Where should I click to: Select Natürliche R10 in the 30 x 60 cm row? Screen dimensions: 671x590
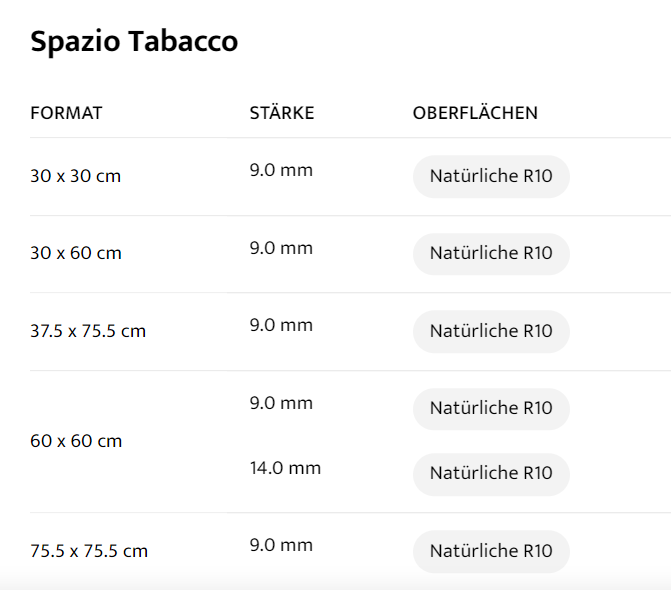tap(491, 253)
